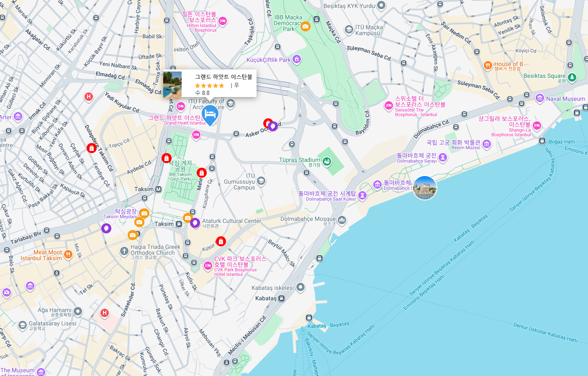This screenshot has height=376, width=588.
Task: Click the Dolmabahçe Saat Kulesi marker icon
Action: click(362, 195)
